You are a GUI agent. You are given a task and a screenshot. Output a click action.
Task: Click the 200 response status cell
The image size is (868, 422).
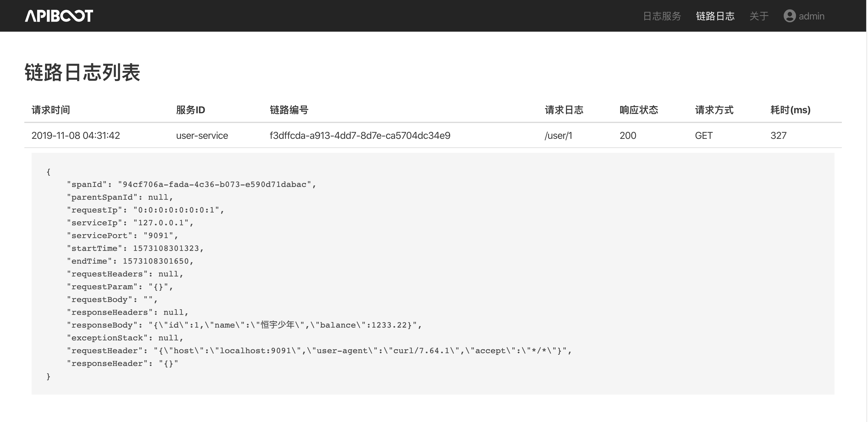(x=628, y=135)
